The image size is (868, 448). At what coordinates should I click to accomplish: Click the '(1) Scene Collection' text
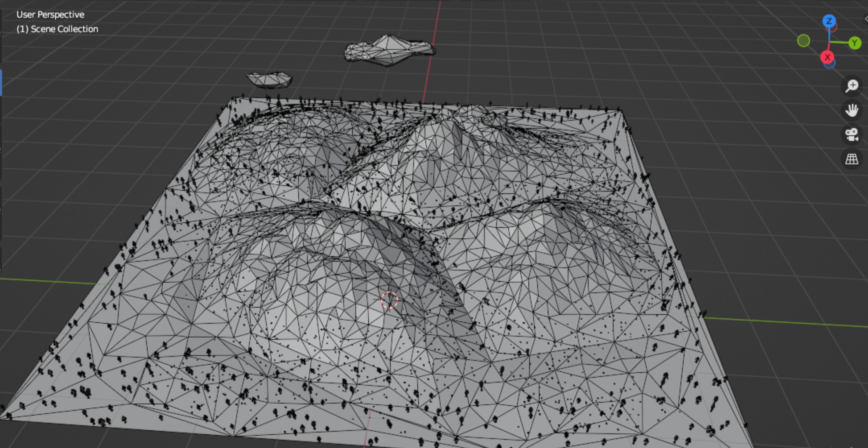point(57,29)
